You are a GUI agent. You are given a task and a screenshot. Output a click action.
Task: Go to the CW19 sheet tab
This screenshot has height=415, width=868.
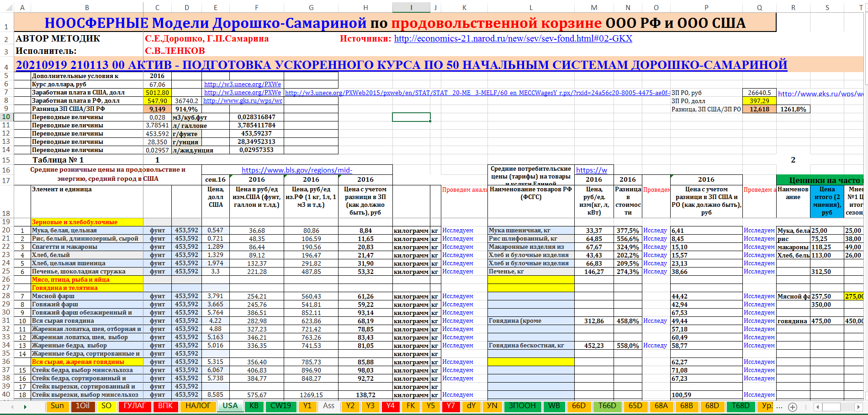[x=281, y=406]
